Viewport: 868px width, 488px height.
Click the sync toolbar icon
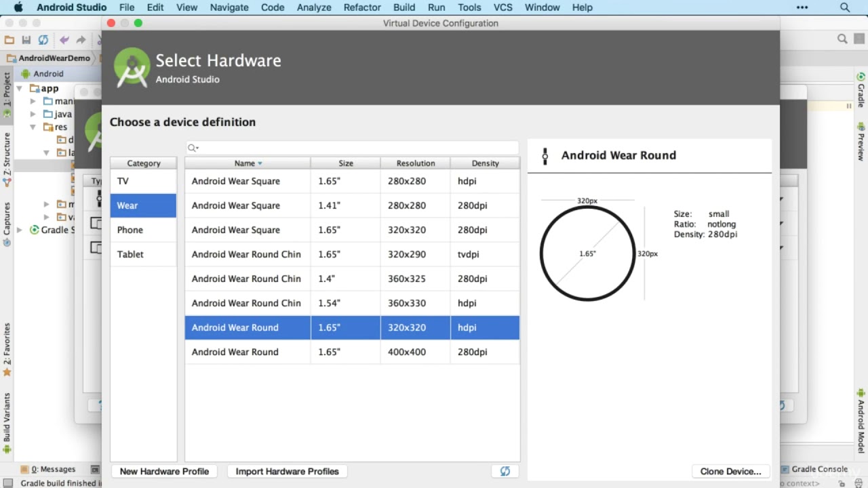pos(43,40)
